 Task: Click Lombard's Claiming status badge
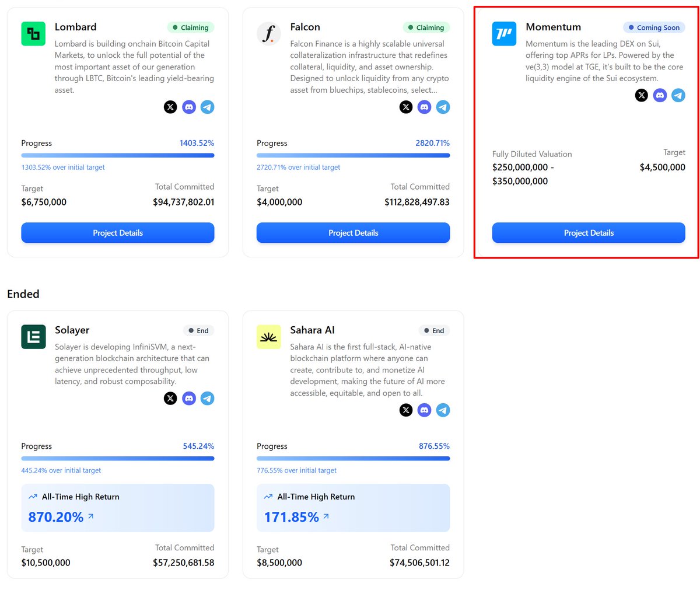point(191,27)
